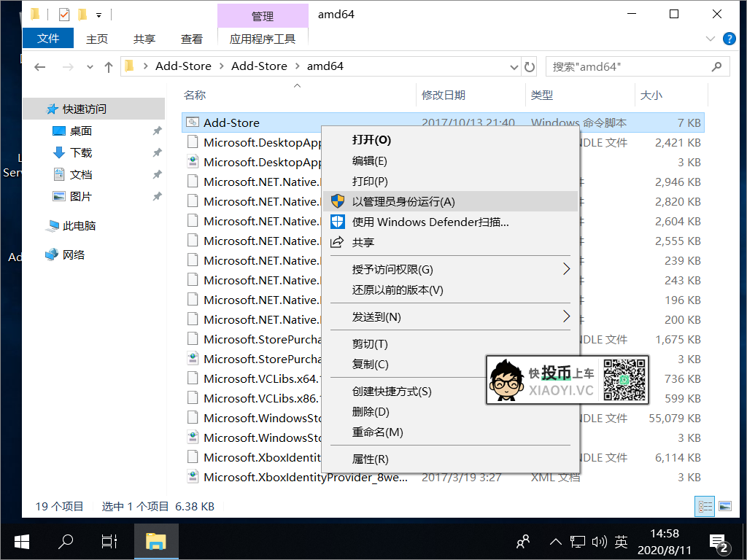
Task: Click the search amd64 input field
Action: point(627,66)
